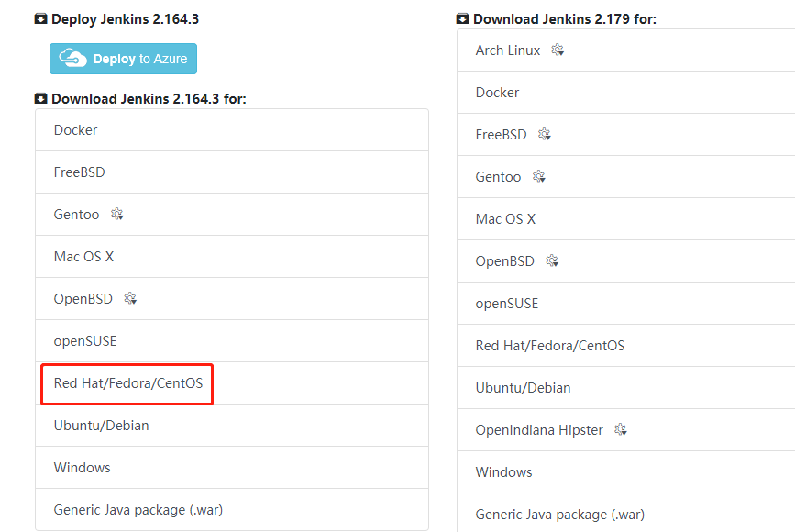This screenshot has height=532, width=795.
Task: Click the gear icon beside Gentoo in 2.164.3 list
Action: 117,214
